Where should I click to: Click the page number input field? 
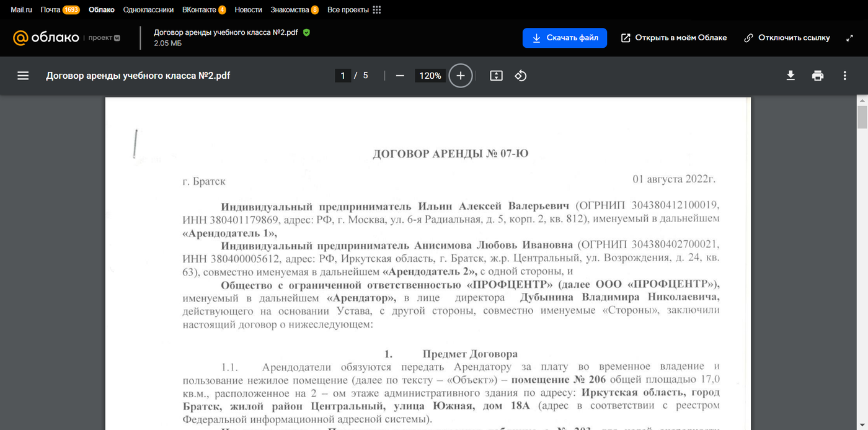pyautogui.click(x=343, y=76)
